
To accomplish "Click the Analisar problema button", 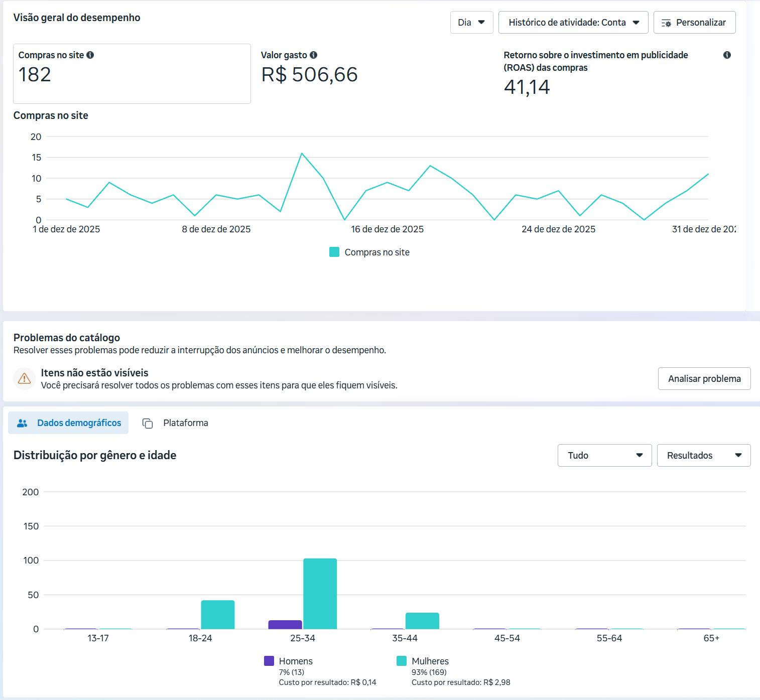I will (x=704, y=379).
